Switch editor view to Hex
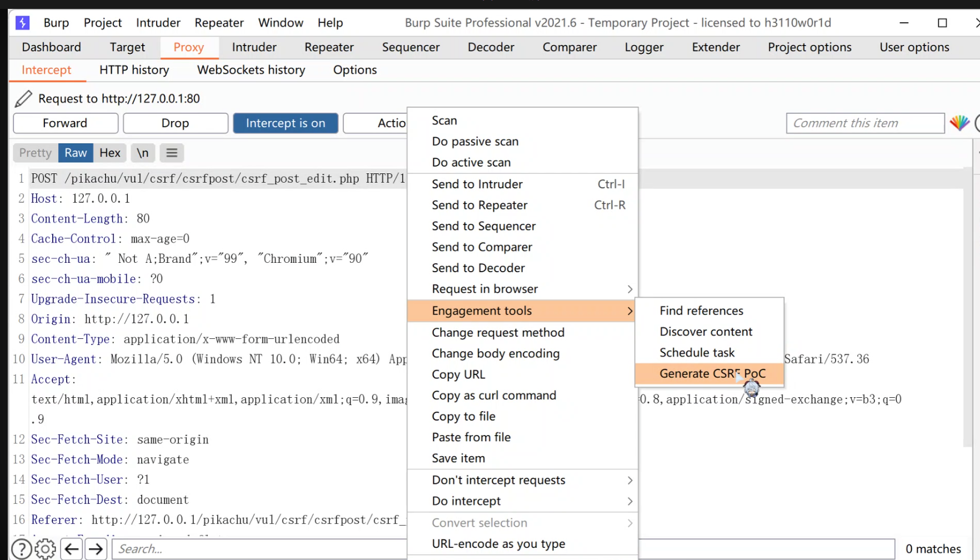Image resolution: width=980 pixels, height=560 pixels. tap(110, 153)
